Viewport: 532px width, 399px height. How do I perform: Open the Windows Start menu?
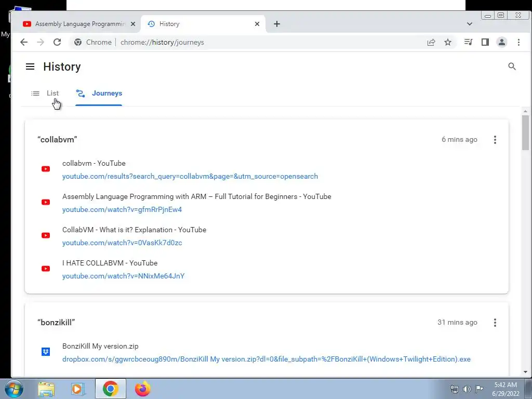tap(14, 389)
